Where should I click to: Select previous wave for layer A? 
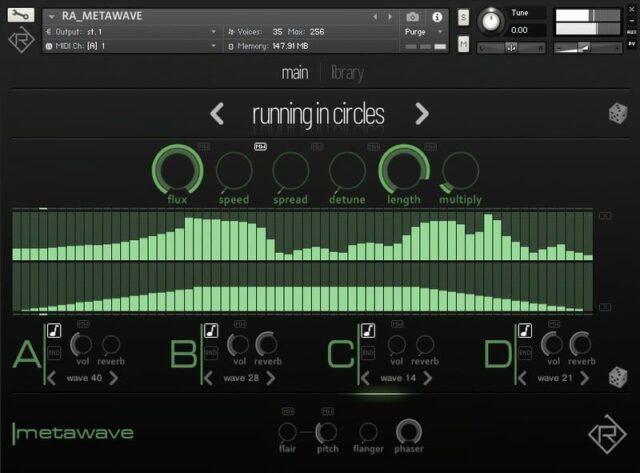click(51, 378)
